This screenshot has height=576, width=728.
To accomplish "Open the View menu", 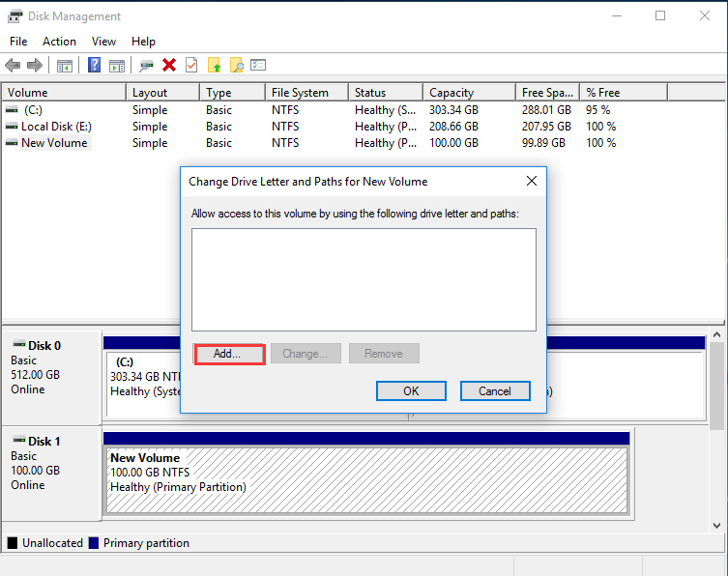I will [103, 42].
